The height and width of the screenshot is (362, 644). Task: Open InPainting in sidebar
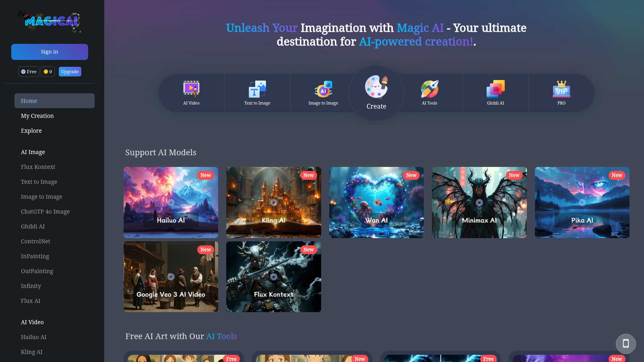coord(35,256)
